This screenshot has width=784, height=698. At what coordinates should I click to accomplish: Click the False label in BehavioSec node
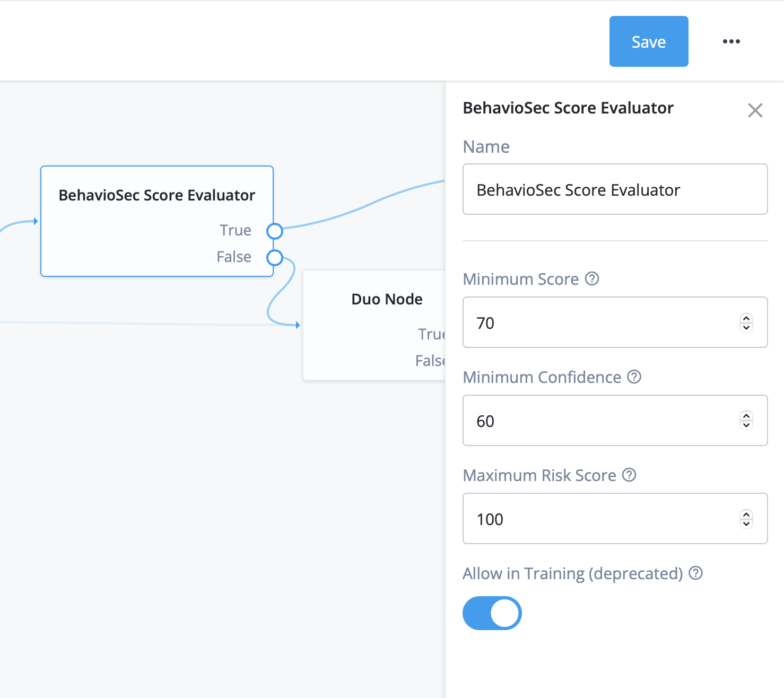point(234,257)
